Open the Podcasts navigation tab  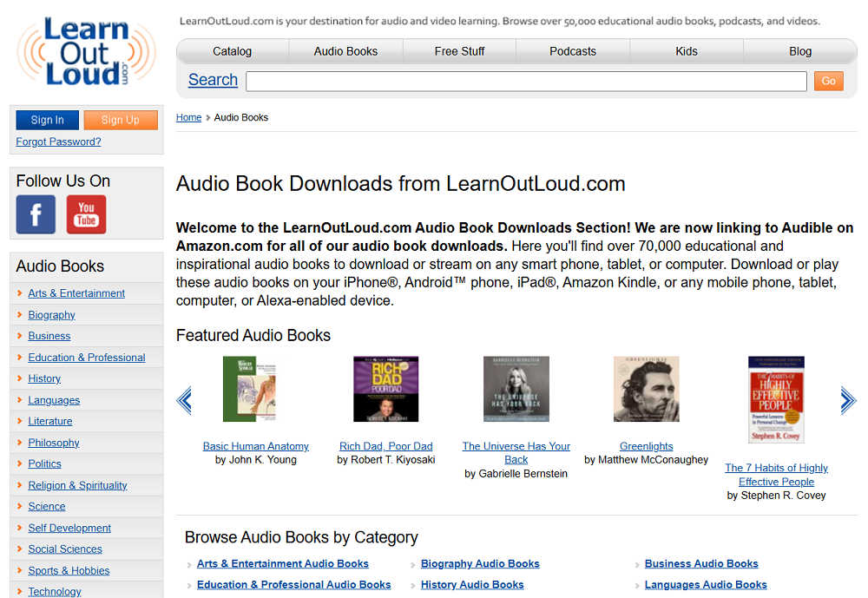pos(573,51)
